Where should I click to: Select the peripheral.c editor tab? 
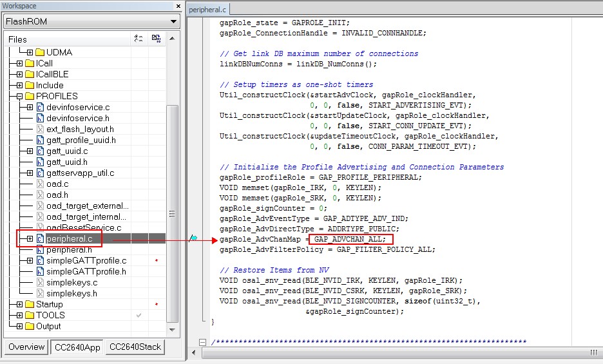(207, 10)
